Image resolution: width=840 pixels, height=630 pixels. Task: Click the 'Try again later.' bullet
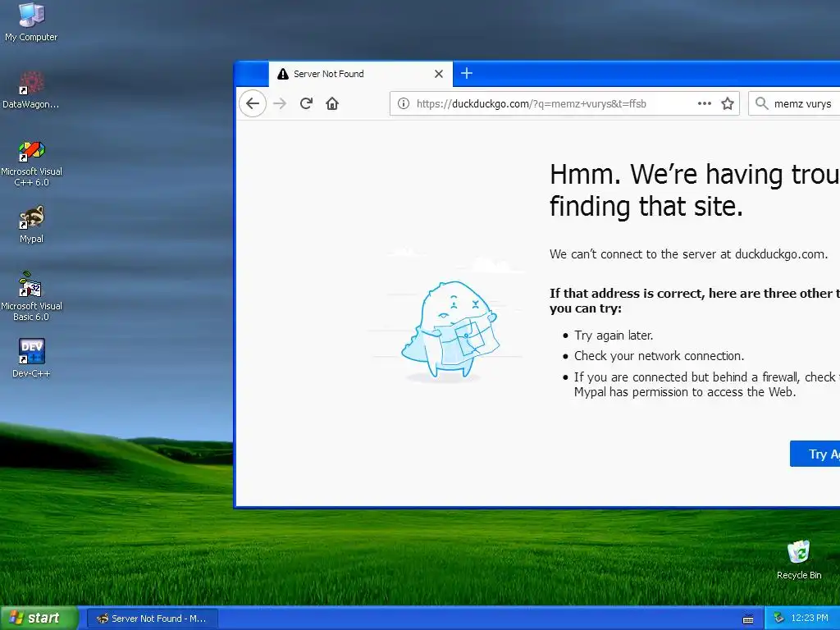614,336
